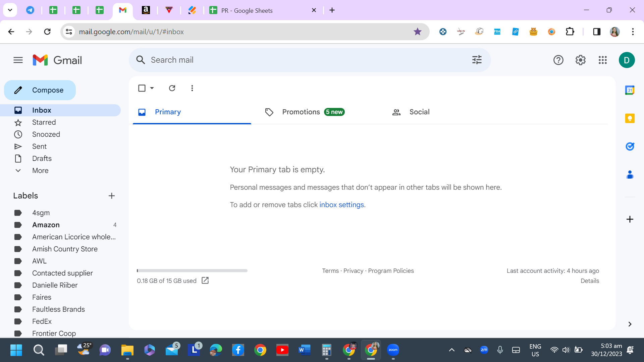Screen dimensions: 644x362
Task: Open Google Account avatar D
Action: pyautogui.click(x=627, y=60)
